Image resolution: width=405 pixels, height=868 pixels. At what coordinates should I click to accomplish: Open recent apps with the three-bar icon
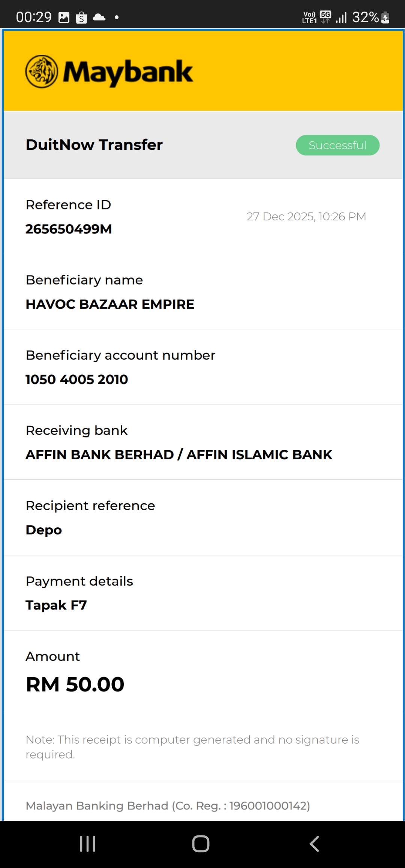88,844
